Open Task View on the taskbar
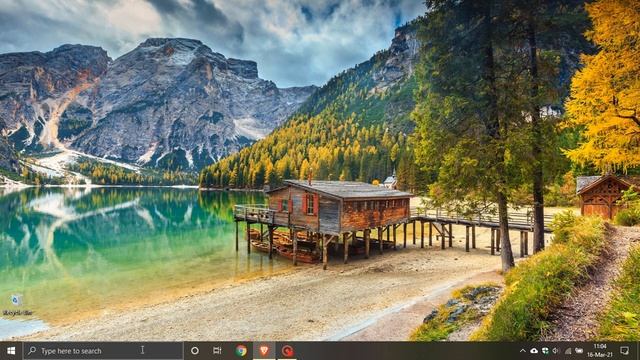The width and height of the screenshot is (640, 360). click(x=218, y=351)
